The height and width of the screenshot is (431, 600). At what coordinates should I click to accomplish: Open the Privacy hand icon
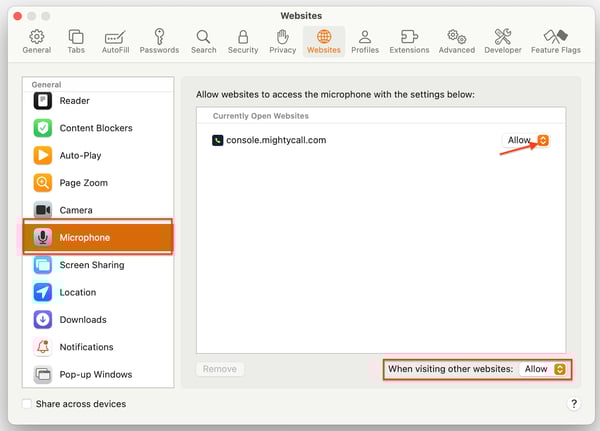pos(283,37)
